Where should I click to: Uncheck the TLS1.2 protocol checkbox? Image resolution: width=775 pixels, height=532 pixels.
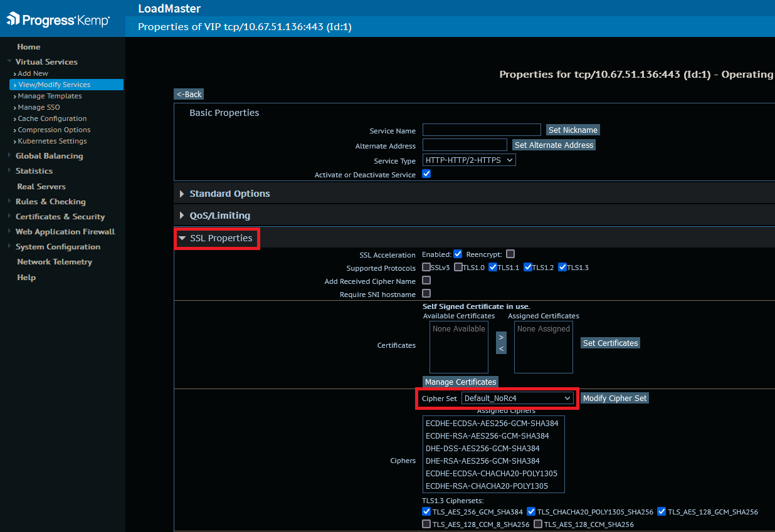coord(528,267)
